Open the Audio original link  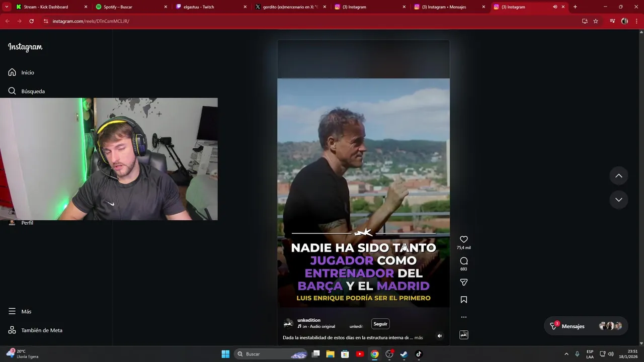[x=322, y=326]
